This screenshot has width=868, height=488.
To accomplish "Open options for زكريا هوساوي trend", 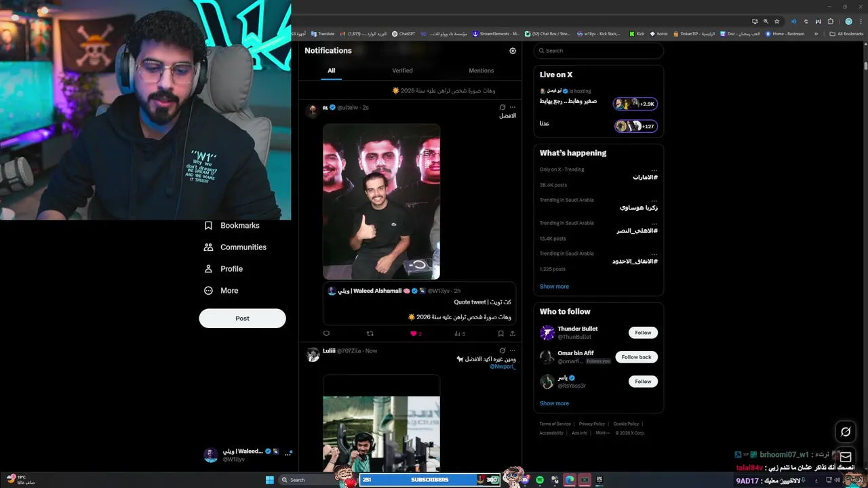I will (x=654, y=200).
